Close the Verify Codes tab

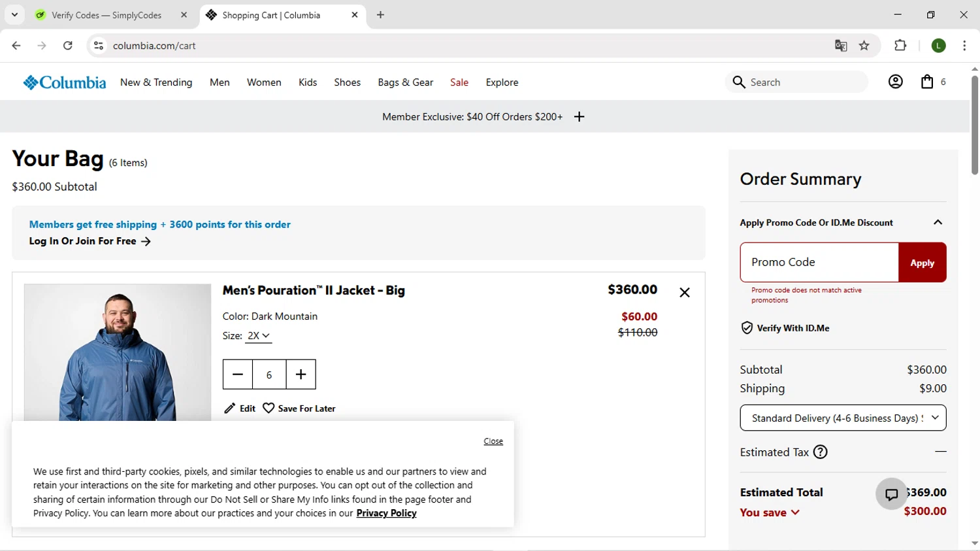click(x=184, y=14)
